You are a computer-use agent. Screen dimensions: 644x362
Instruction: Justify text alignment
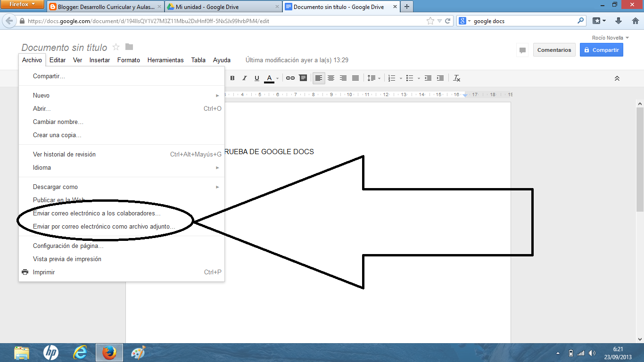click(355, 78)
